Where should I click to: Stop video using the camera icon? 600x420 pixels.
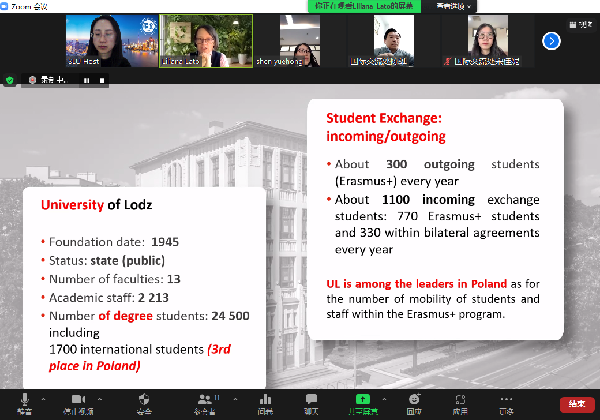[78, 404]
